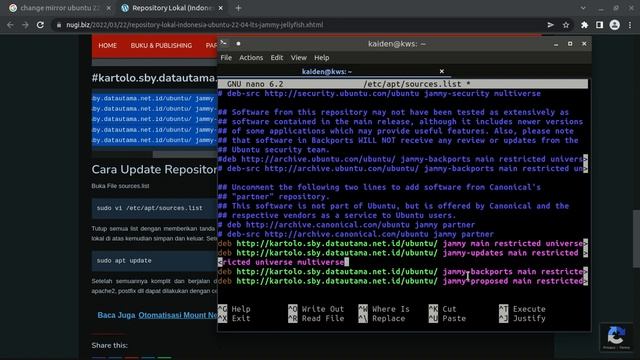Click the 'sudo apt update' code block

[x=154, y=260]
